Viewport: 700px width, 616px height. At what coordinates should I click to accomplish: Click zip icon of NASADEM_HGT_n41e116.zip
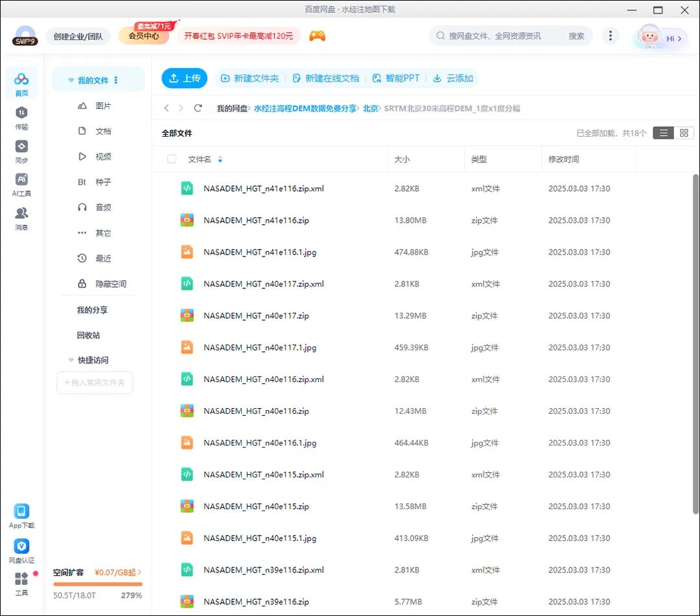point(187,220)
